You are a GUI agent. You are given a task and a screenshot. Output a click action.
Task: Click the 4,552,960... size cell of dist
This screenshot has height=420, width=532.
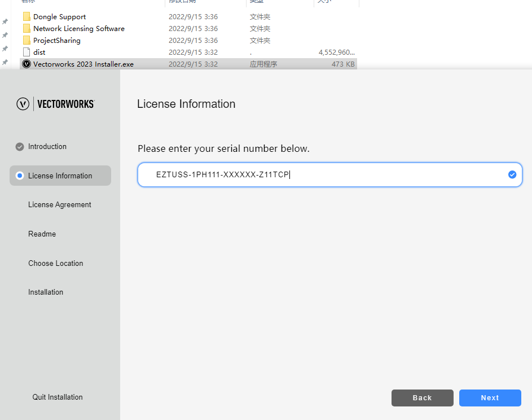click(337, 53)
